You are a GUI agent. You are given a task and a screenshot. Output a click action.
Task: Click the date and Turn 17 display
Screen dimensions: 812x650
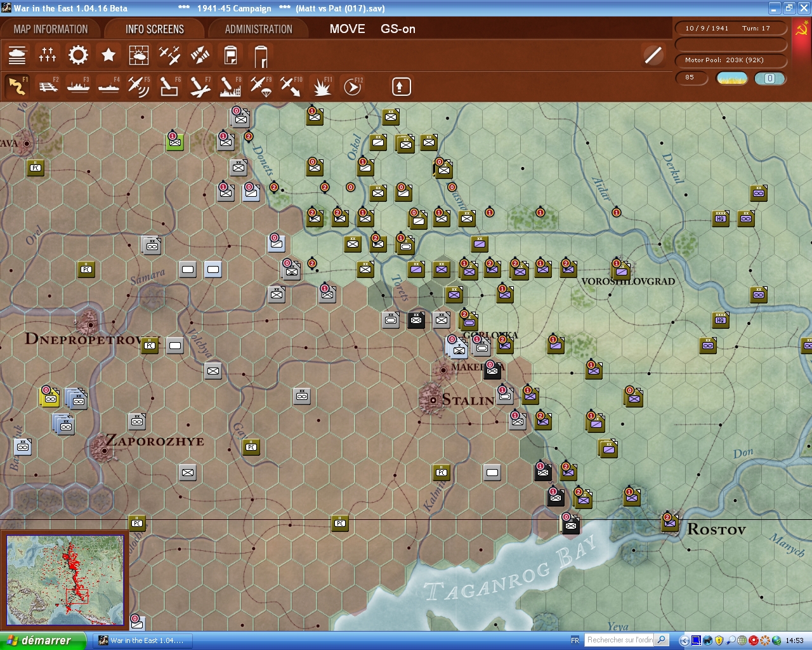[730, 28]
